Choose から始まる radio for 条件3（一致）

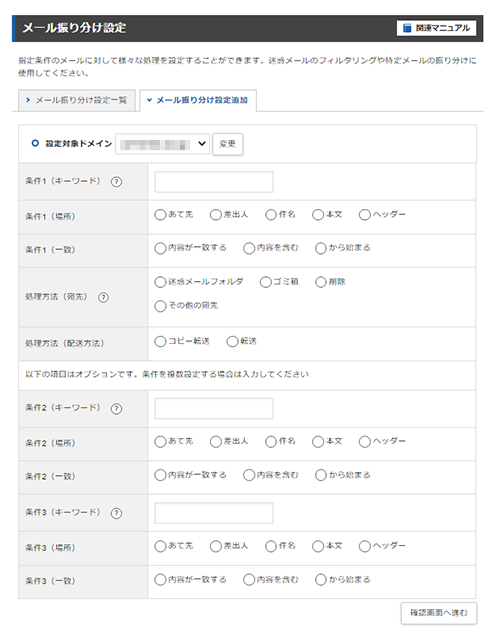(321, 580)
